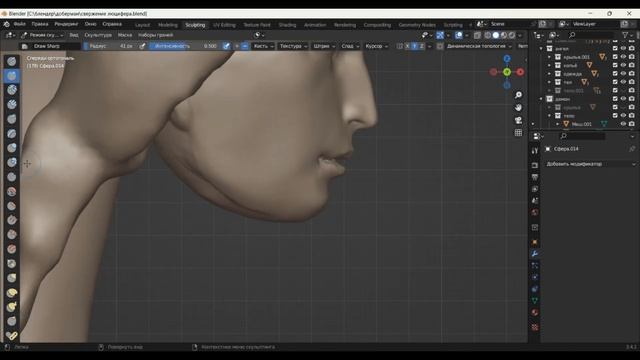The height and width of the screenshot is (360, 640).
Task: Set brush direction to subtract (minus)
Action: tap(244, 46)
